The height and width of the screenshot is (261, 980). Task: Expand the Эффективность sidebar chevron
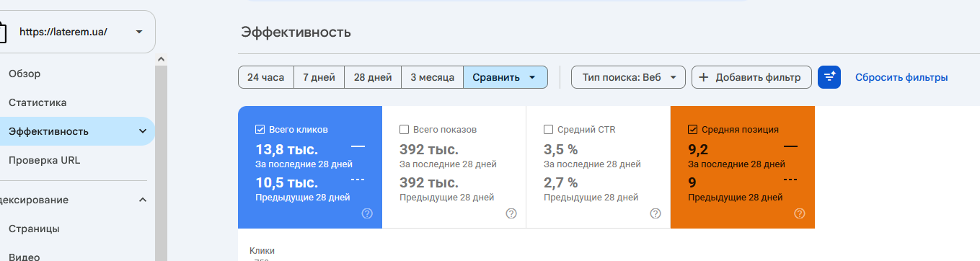coord(142,131)
